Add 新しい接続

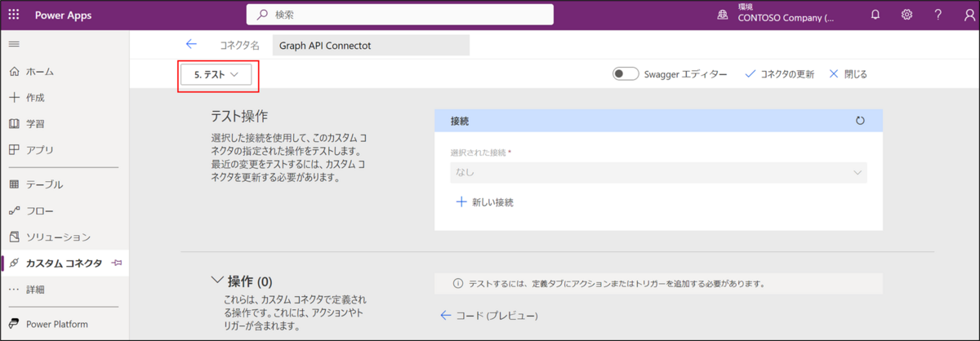[x=485, y=201]
